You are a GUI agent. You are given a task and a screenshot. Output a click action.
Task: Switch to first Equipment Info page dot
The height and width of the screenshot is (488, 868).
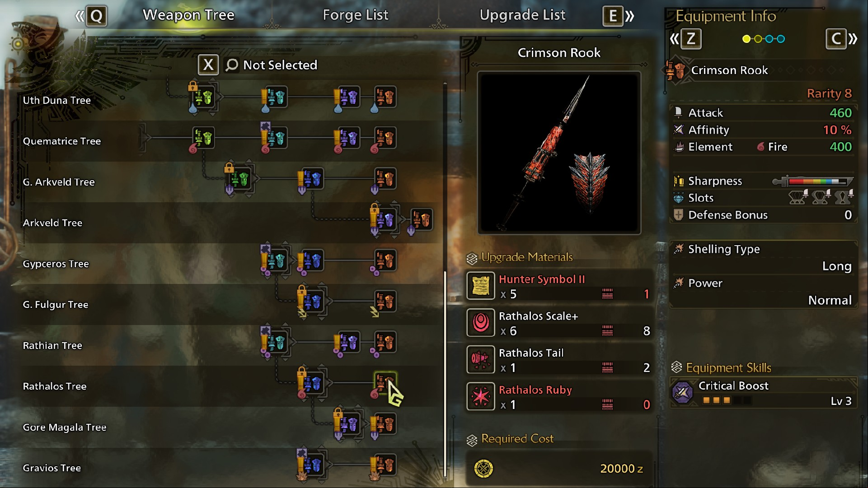click(746, 39)
